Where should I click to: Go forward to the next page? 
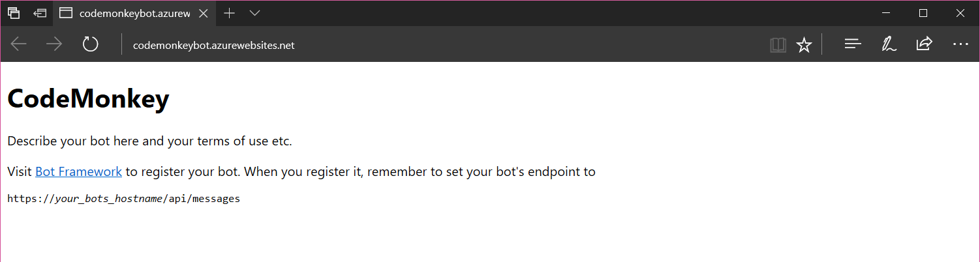(x=54, y=44)
